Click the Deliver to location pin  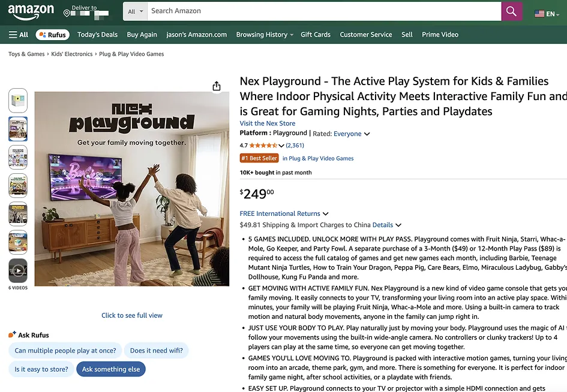tap(67, 13)
